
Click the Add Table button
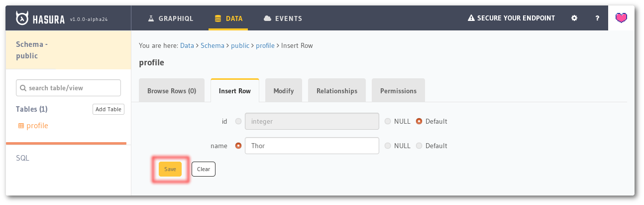tap(108, 109)
